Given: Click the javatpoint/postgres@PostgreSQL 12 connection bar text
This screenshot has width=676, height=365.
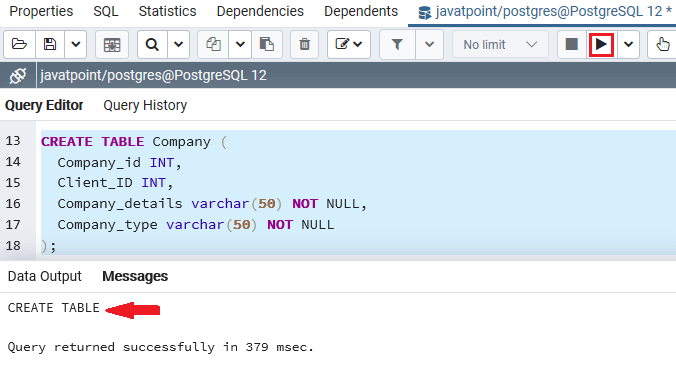Looking at the screenshot, I should point(153,75).
